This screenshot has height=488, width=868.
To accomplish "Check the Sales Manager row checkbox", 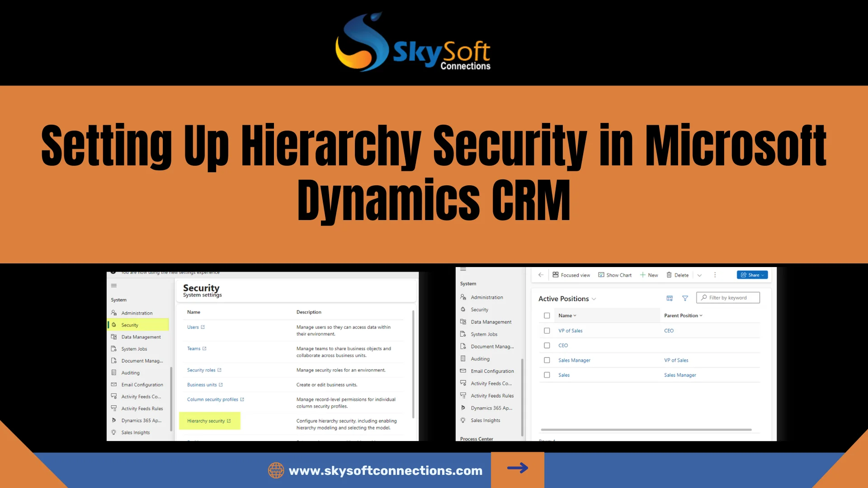I will pyautogui.click(x=547, y=361).
